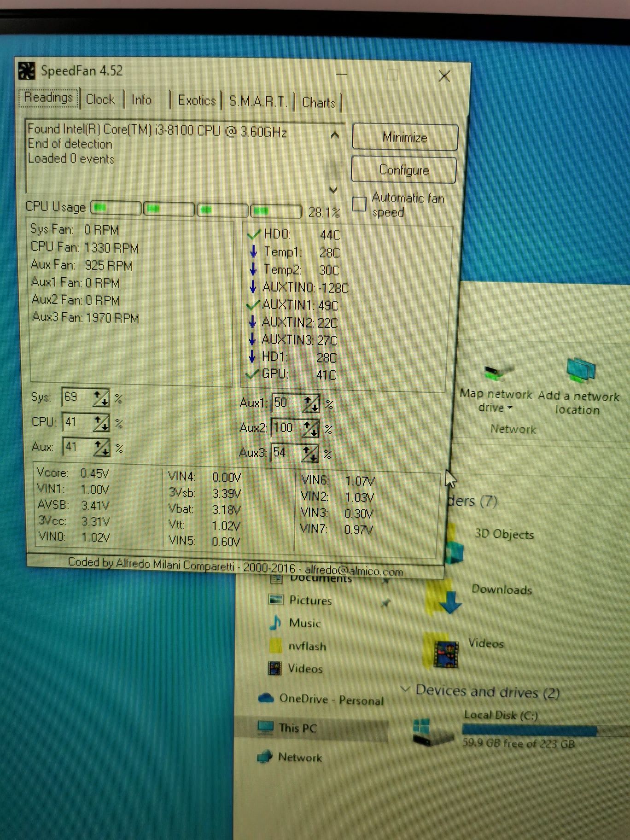Click the pin icon beside Pictures
This screenshot has height=840, width=630.
386,602
